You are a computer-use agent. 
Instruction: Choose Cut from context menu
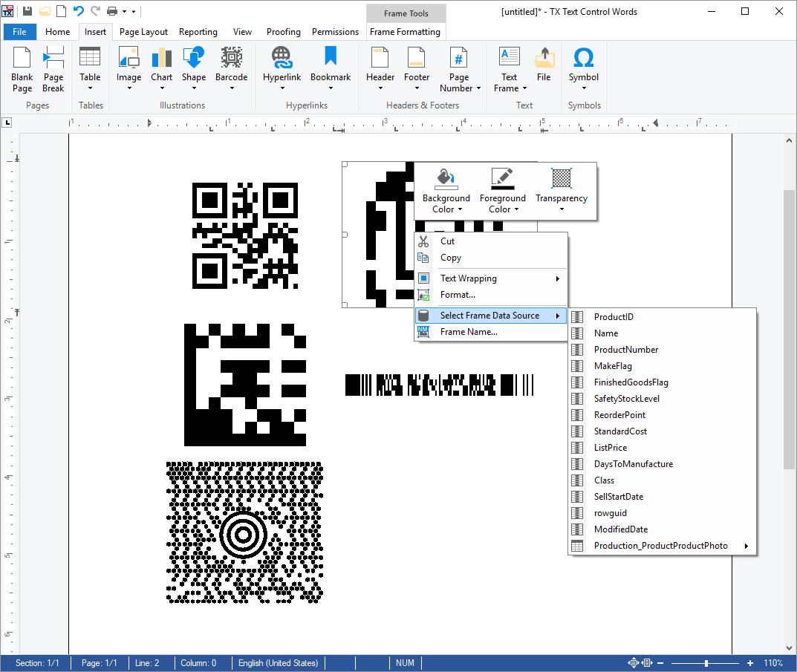491,241
